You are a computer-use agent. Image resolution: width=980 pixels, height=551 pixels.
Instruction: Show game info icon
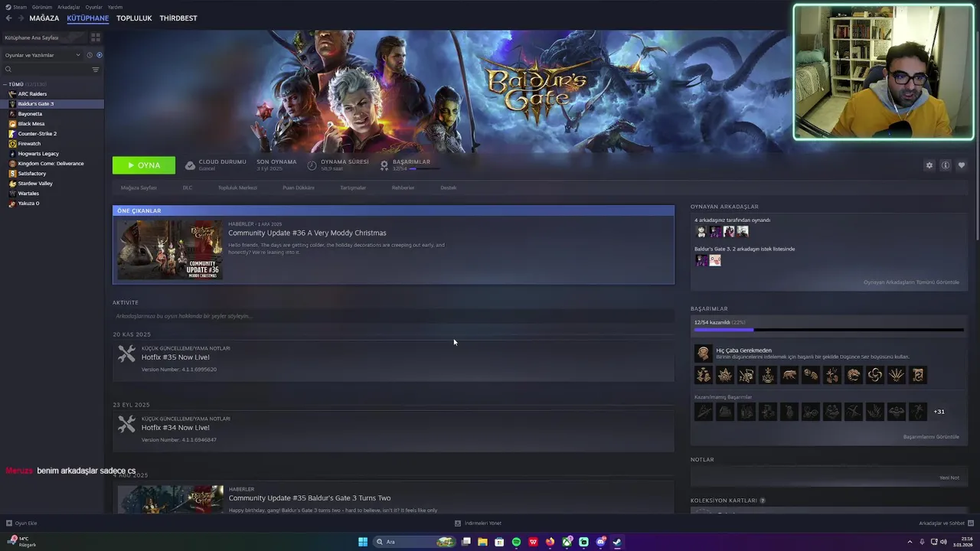946,165
